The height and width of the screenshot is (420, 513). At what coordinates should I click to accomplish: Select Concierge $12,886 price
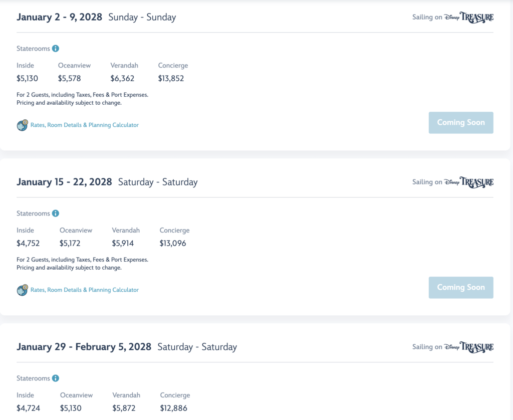(173, 408)
